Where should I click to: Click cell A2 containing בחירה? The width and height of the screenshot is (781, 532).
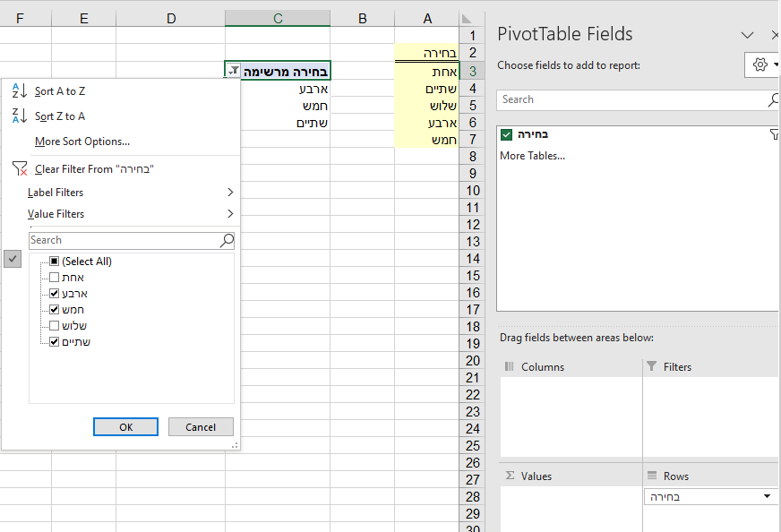pyautogui.click(x=427, y=53)
